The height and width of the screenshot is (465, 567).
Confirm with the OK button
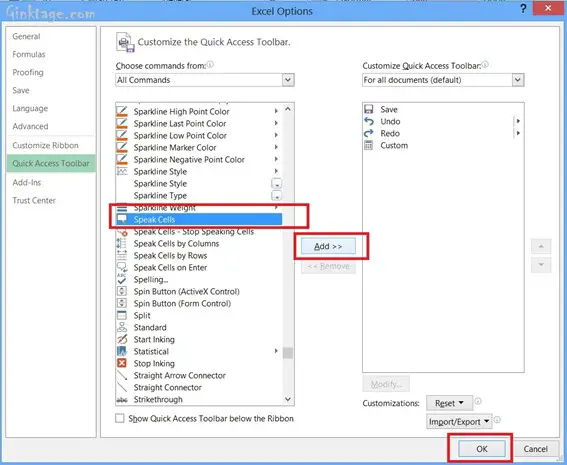[482, 449]
